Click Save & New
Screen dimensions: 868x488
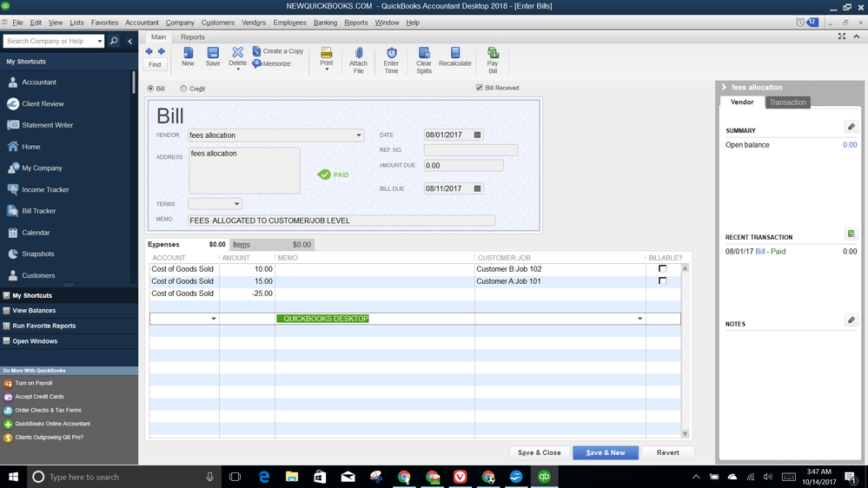click(606, 452)
